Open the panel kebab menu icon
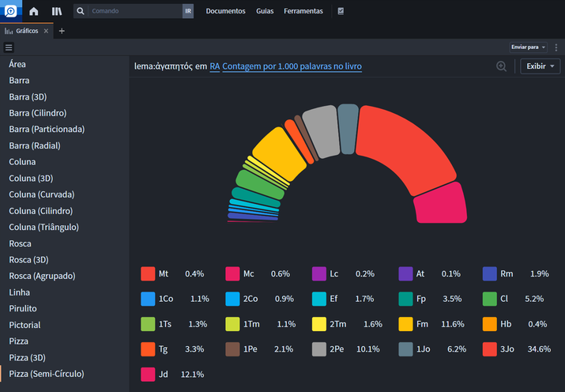 pos(556,47)
